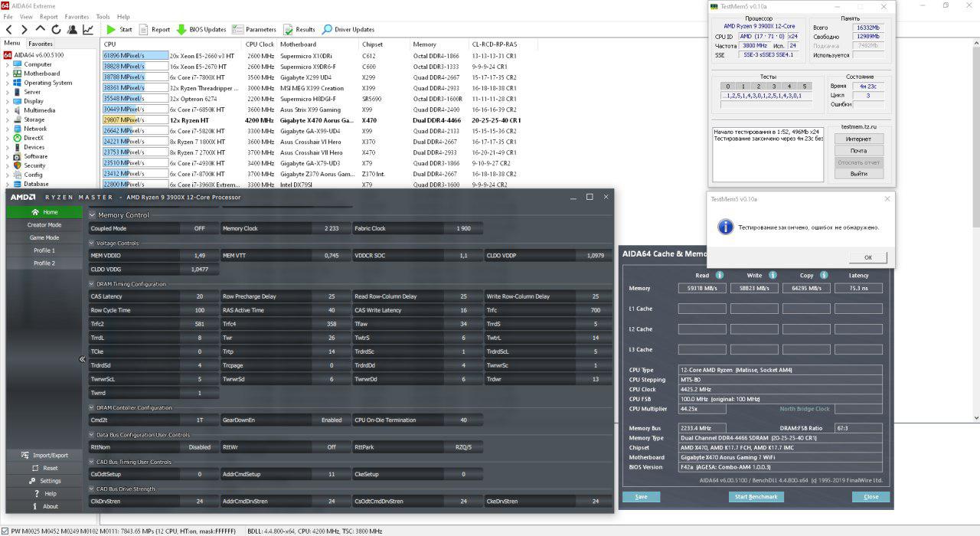This screenshot has height=536, width=980.
Task: Open Results in the AIDA64 toolbar
Action: pyautogui.click(x=299, y=30)
